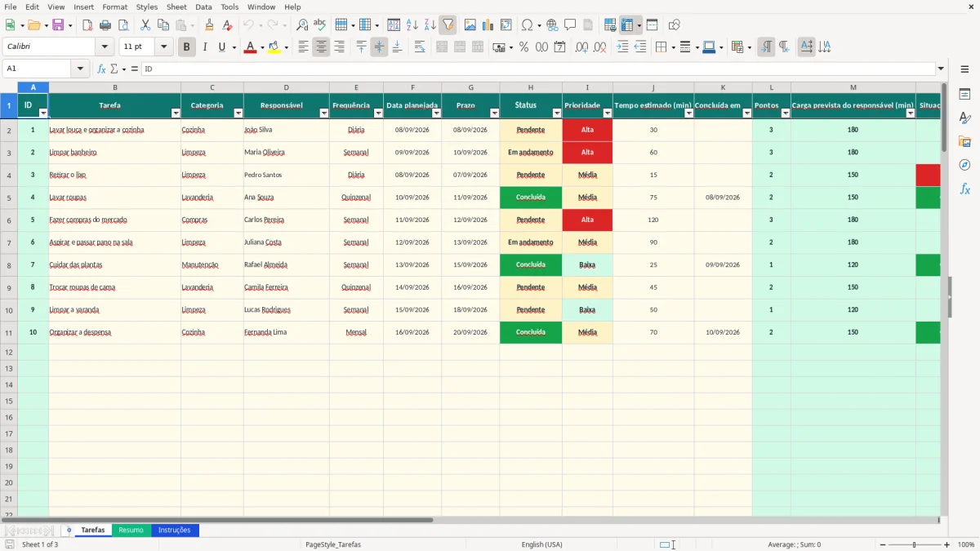Open the Insert menu
Image resolution: width=980 pixels, height=551 pixels.
83,7
